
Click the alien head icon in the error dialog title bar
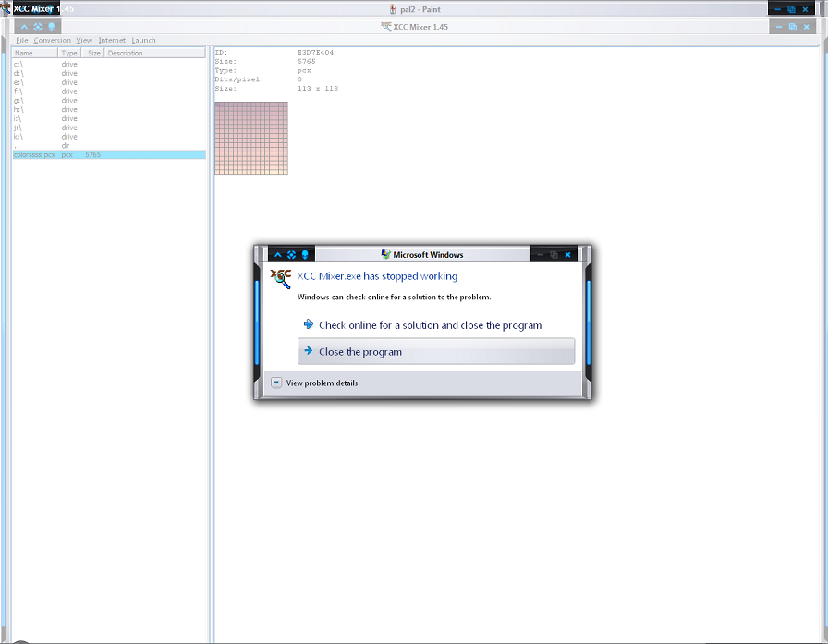[303, 254]
